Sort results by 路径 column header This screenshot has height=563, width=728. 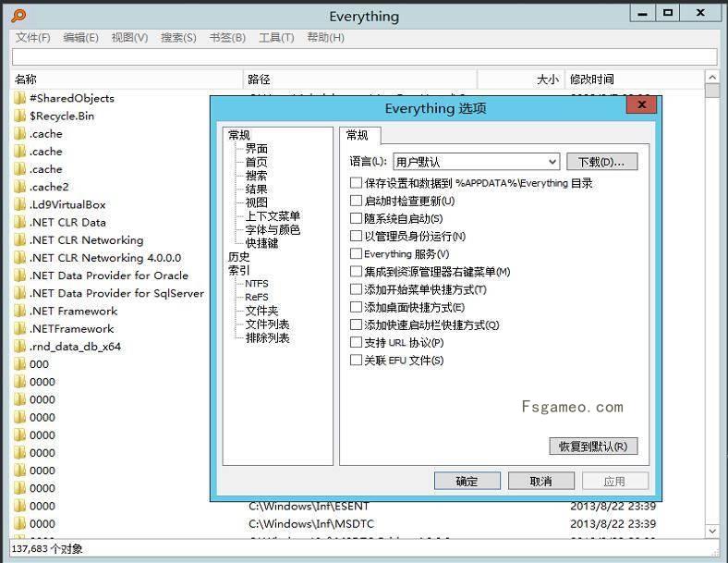(x=360, y=79)
